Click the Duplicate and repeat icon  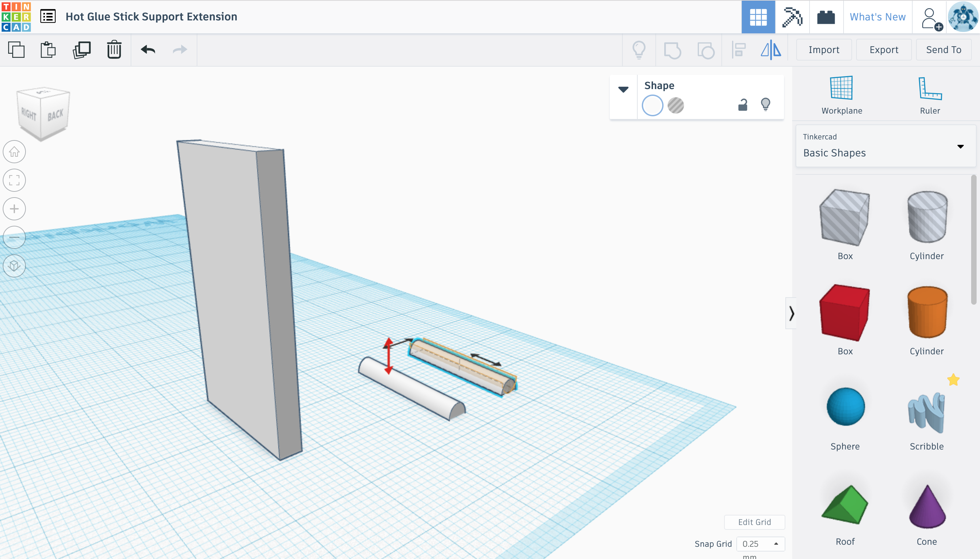(x=81, y=50)
